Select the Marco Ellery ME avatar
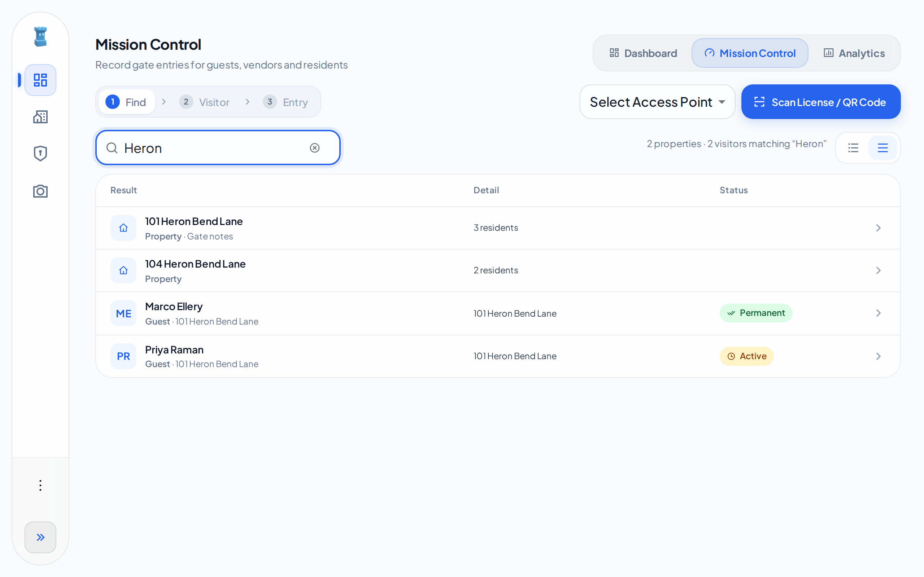This screenshot has height=577, width=924. [123, 313]
